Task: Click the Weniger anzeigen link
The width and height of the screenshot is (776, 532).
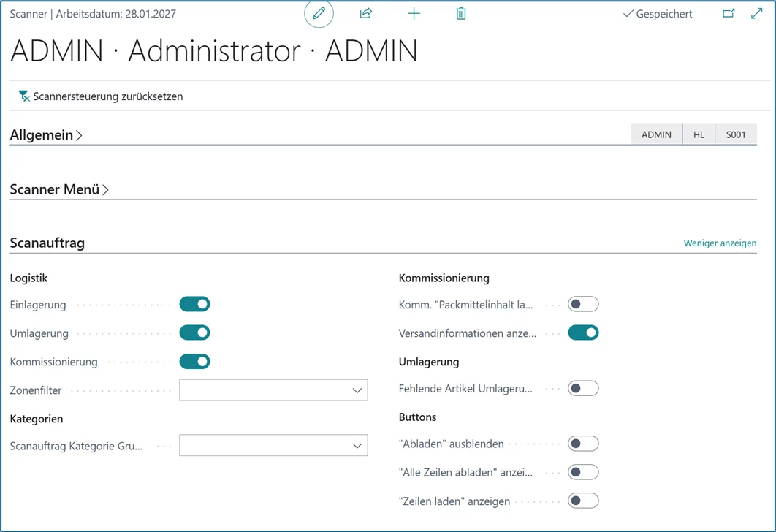Action: tap(719, 243)
